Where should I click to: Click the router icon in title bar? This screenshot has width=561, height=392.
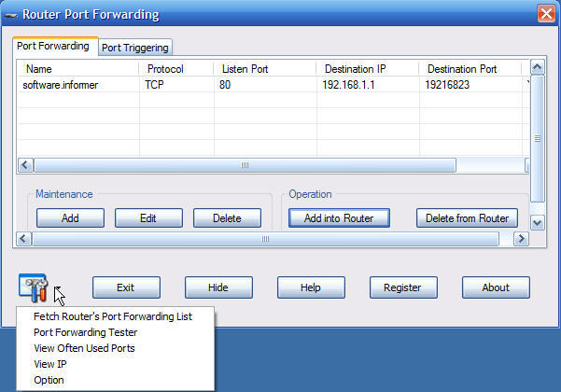click(x=10, y=15)
